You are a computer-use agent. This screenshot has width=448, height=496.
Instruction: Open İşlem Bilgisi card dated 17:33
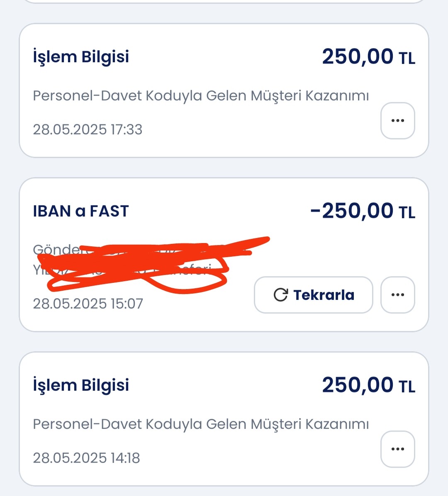tap(224, 90)
